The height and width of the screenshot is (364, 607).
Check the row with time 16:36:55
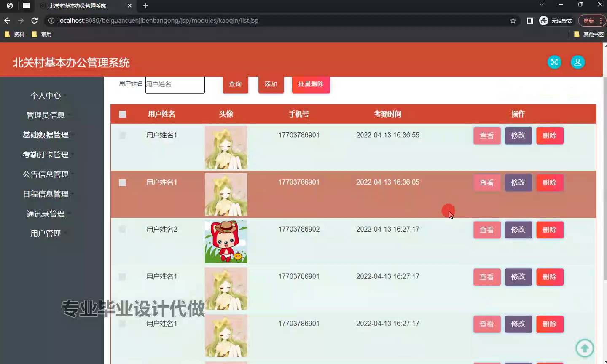coord(122,135)
